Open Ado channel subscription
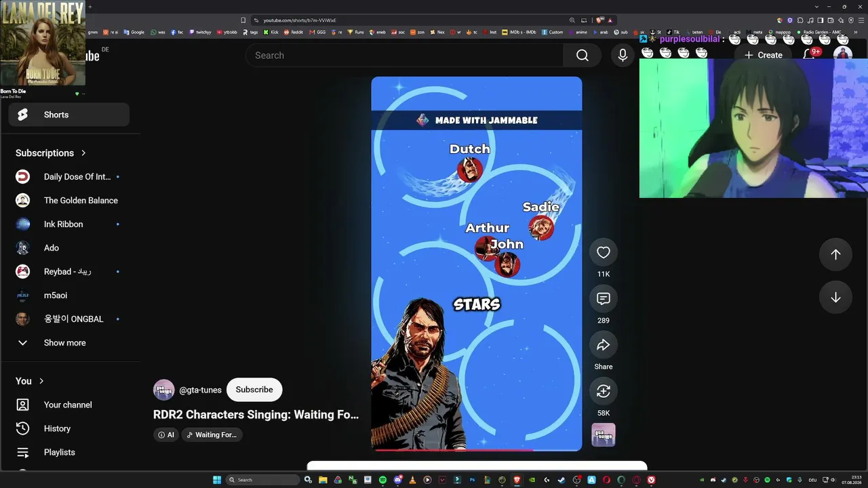The image size is (868, 488). pos(68,248)
